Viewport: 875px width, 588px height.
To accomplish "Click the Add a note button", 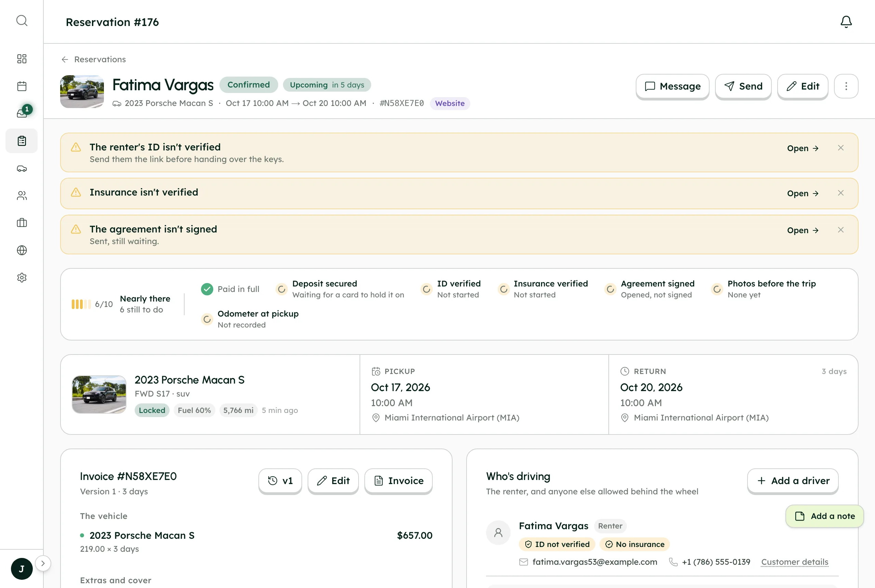I will click(x=825, y=516).
